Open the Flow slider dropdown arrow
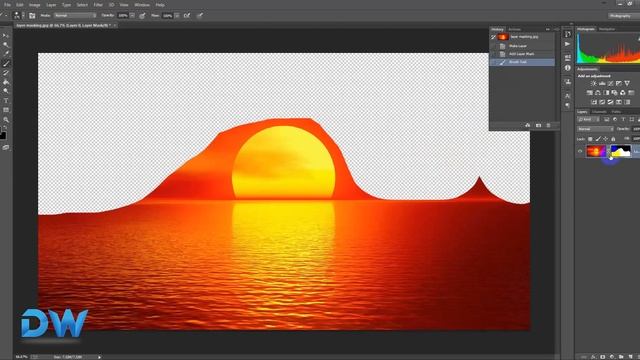The image size is (640, 360). click(x=177, y=16)
